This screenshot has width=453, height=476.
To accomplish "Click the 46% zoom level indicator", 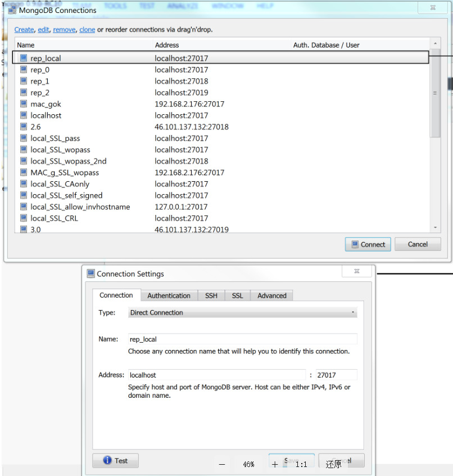I will pyautogui.click(x=248, y=464).
